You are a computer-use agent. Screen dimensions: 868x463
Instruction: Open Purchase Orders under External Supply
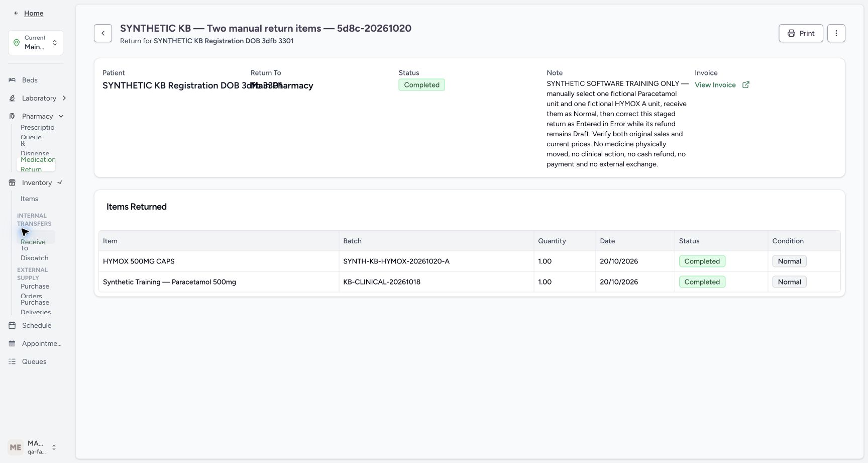pos(35,291)
